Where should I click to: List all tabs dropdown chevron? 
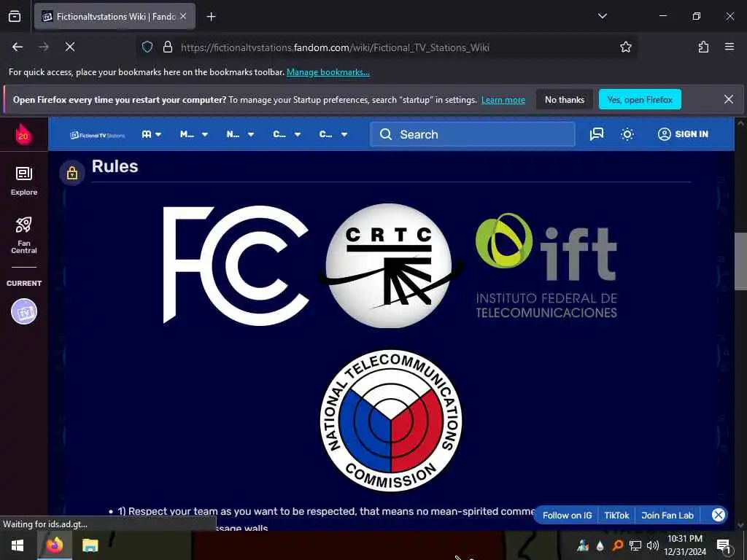[x=602, y=16]
